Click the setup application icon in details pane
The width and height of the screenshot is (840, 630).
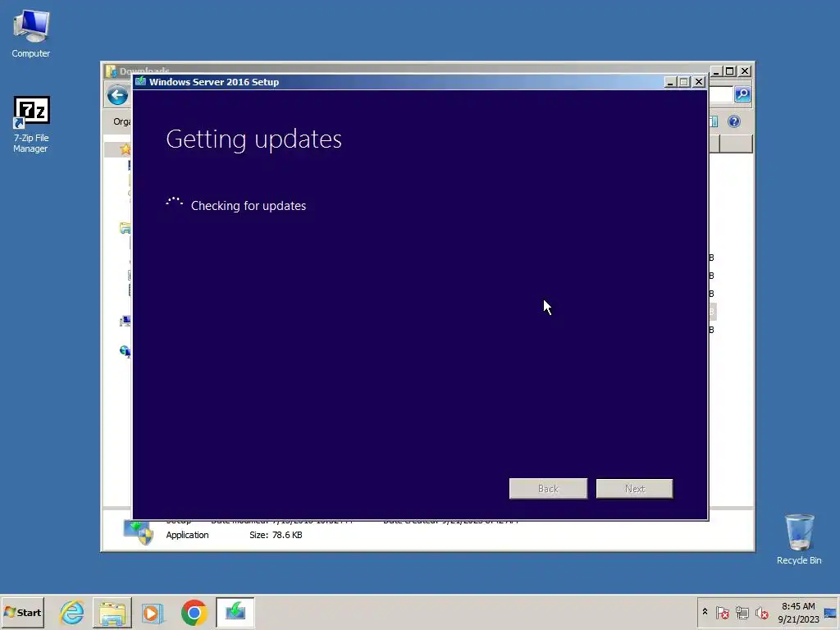coord(138,532)
